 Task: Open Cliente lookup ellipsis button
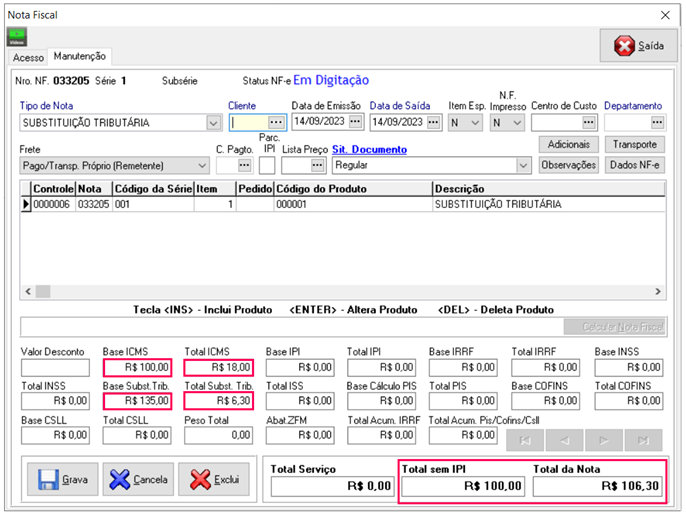276,122
